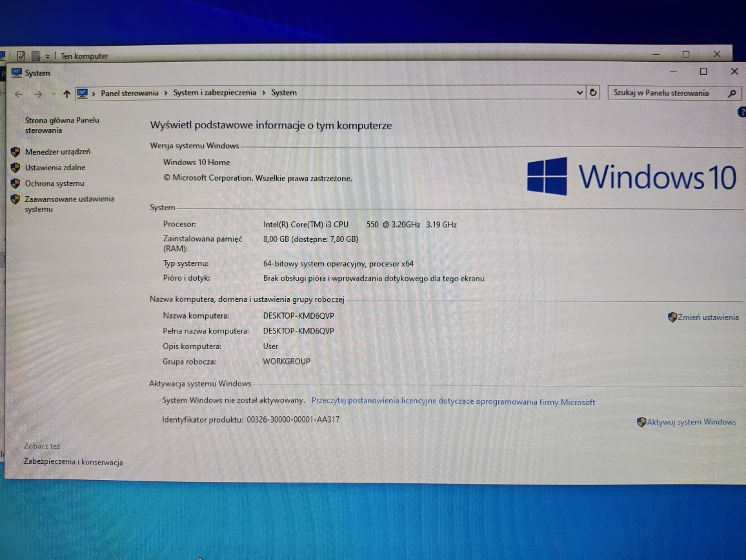
Task: Click the Windows 10 logo
Action: [631, 177]
